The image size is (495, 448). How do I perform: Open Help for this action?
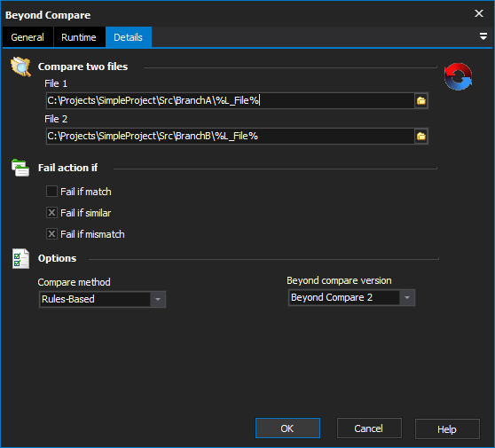(447, 429)
